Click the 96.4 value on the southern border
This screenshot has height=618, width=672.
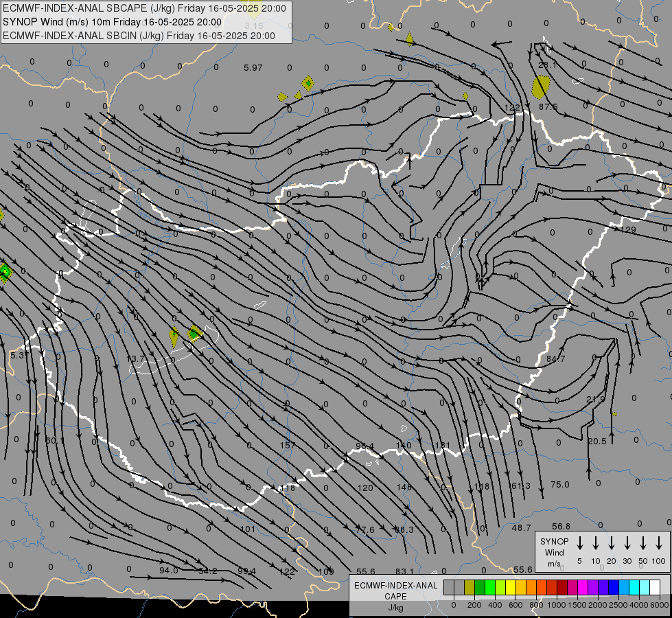(364, 446)
